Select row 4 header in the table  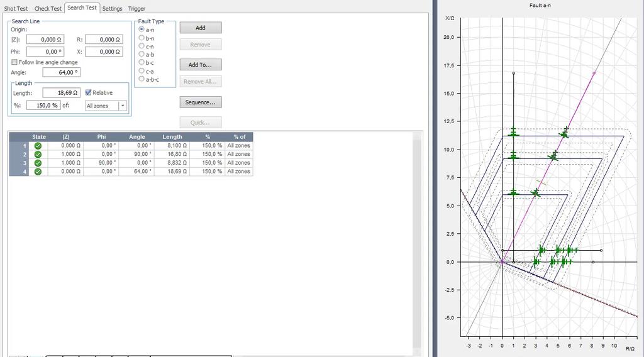coord(19,172)
